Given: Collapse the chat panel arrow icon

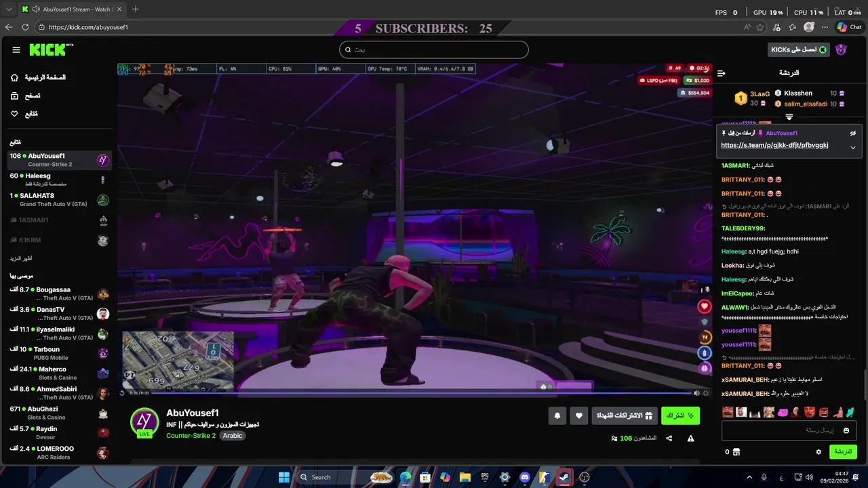Looking at the screenshot, I should pos(722,73).
